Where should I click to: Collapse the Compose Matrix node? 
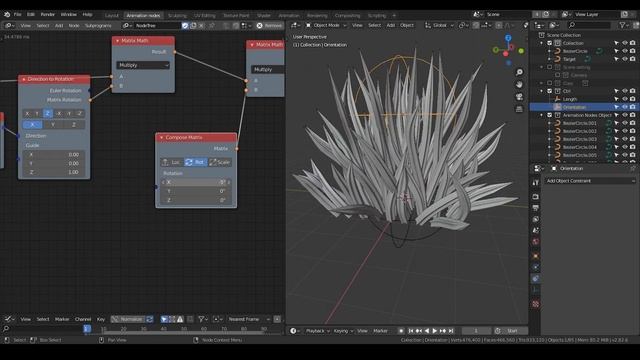pyautogui.click(x=162, y=138)
